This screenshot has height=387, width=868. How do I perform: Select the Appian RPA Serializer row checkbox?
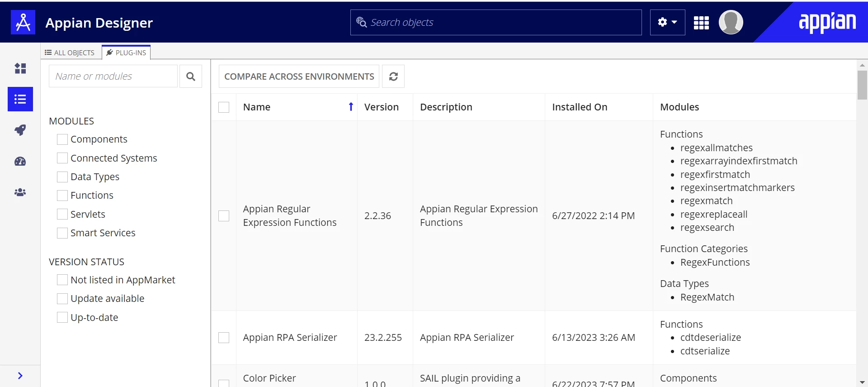pyautogui.click(x=224, y=338)
